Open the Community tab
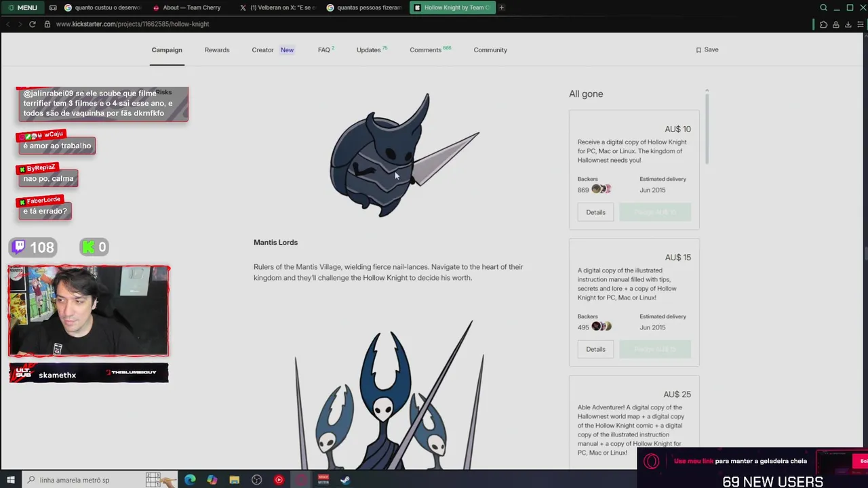 click(x=490, y=49)
